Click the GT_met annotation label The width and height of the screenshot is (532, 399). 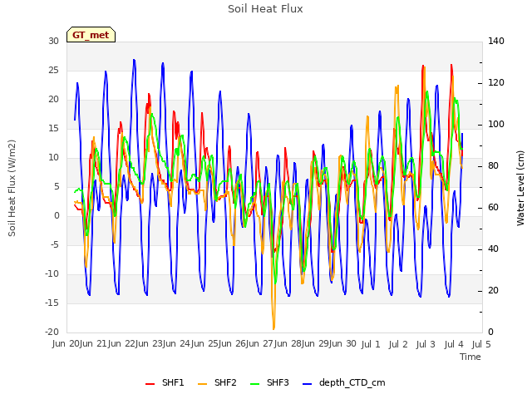(x=91, y=35)
